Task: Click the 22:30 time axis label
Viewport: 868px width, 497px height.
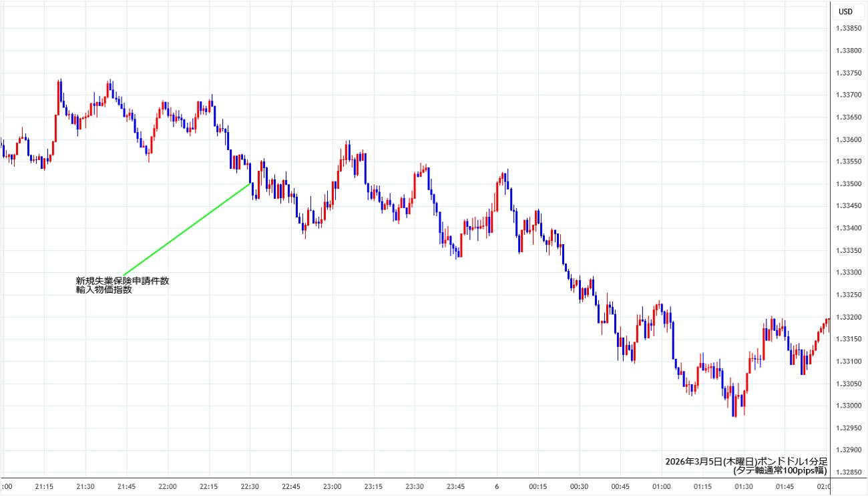Action: click(x=250, y=486)
